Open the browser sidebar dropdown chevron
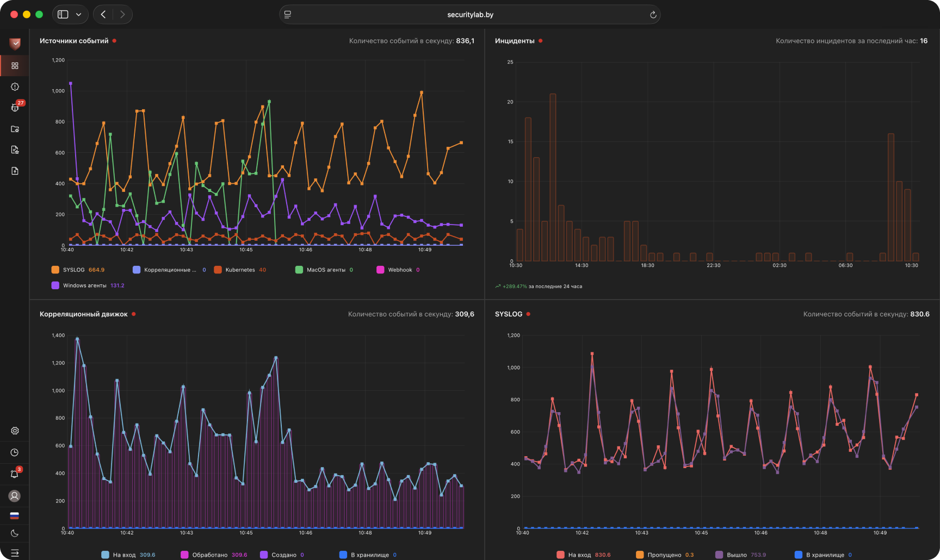This screenshot has width=940, height=560. tap(78, 15)
